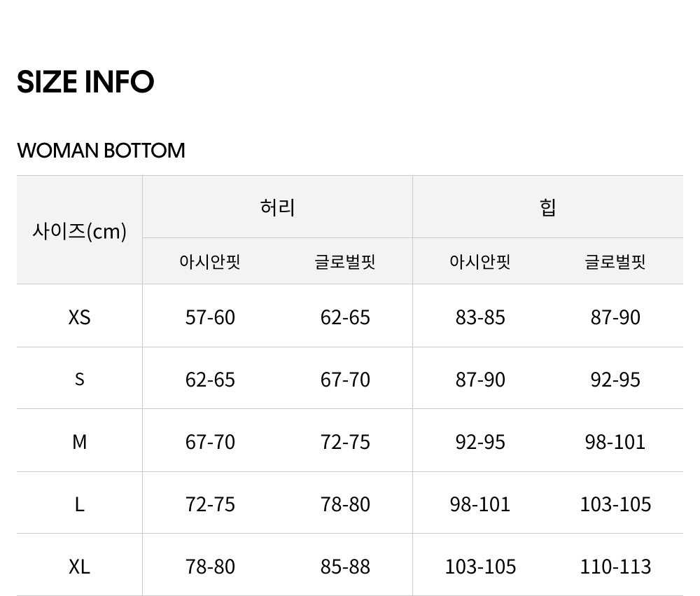Select 아시안핏 subheader under 힙
The width and height of the screenshot is (700, 596).
(x=480, y=262)
